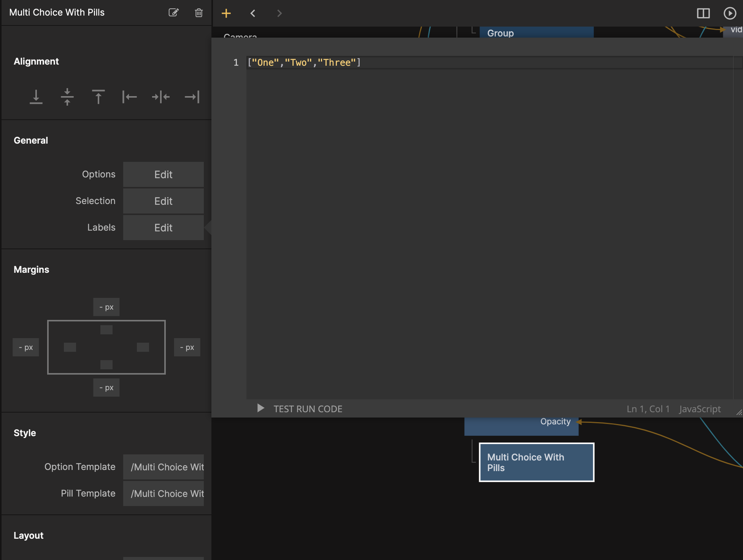Rename the component using the pencil icon
This screenshot has width=743, height=560.
(174, 13)
